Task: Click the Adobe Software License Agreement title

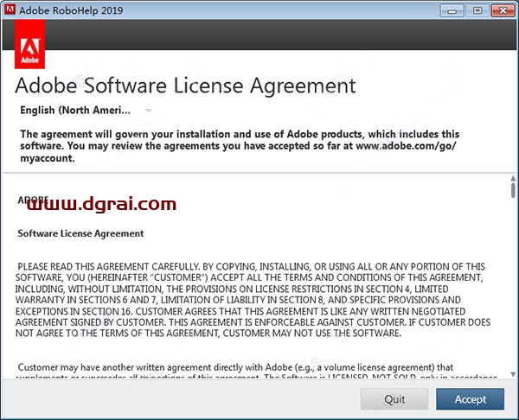Action: [185, 86]
